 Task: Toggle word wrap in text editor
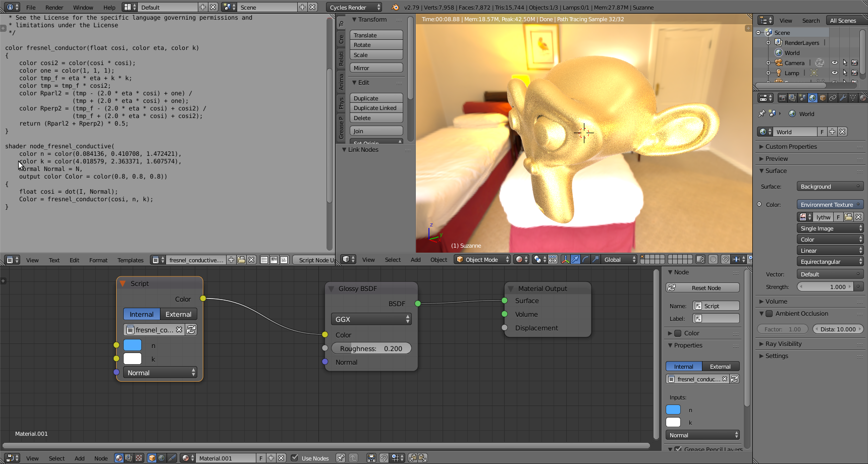pyautogui.click(x=274, y=260)
